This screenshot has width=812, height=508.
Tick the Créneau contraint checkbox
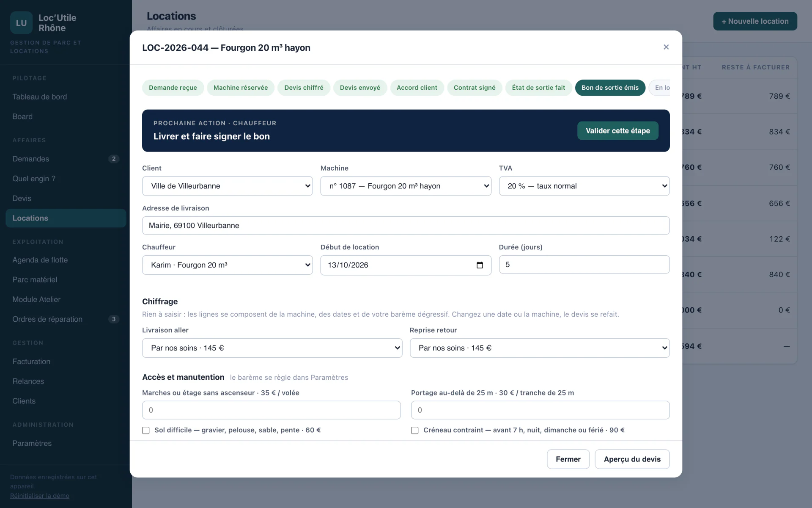[x=415, y=430]
